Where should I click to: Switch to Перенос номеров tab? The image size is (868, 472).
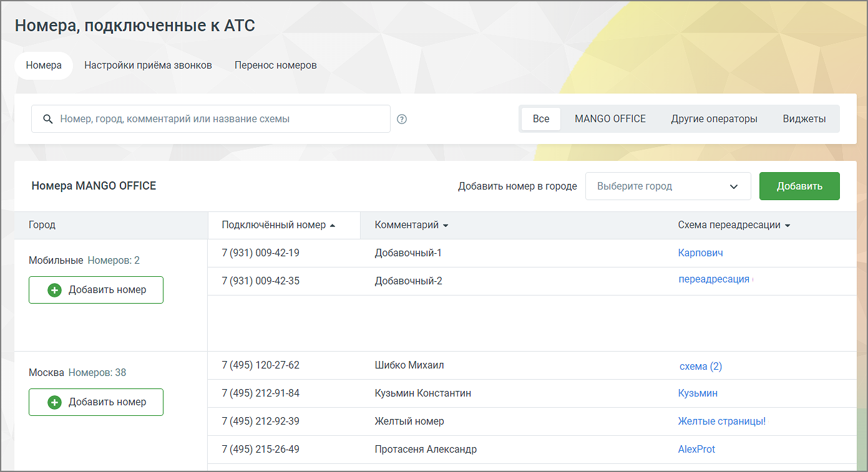click(x=276, y=65)
